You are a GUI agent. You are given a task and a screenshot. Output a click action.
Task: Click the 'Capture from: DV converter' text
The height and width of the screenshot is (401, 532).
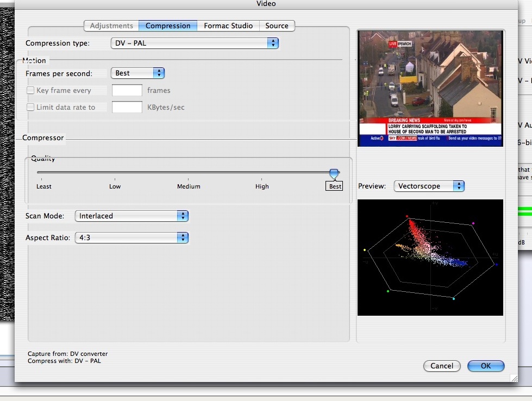click(67, 354)
